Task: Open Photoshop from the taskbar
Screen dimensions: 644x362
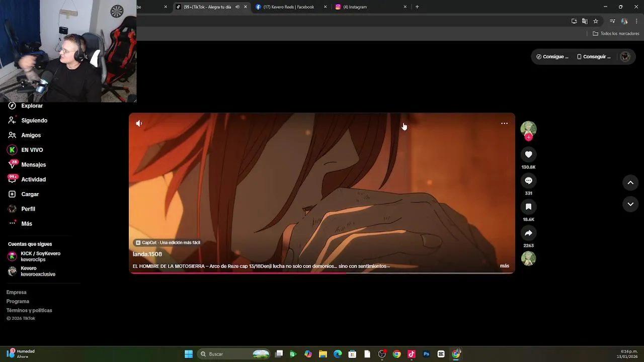Action: (426, 354)
